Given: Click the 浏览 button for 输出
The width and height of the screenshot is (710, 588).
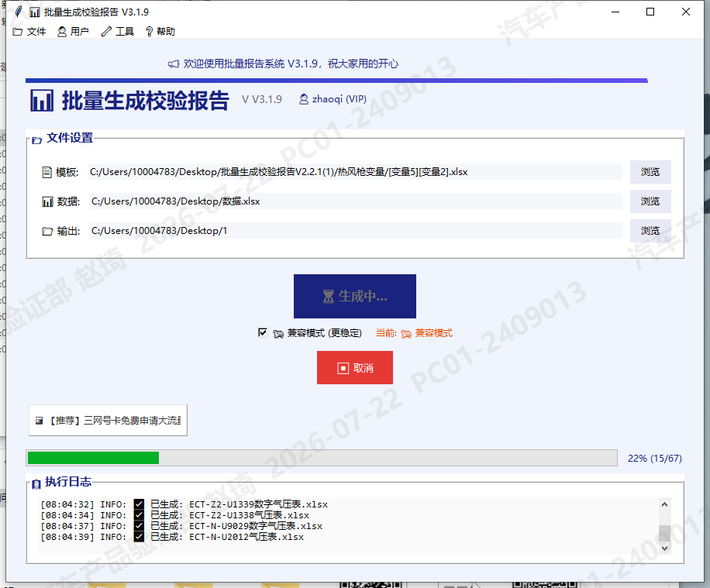Looking at the screenshot, I should [650, 231].
